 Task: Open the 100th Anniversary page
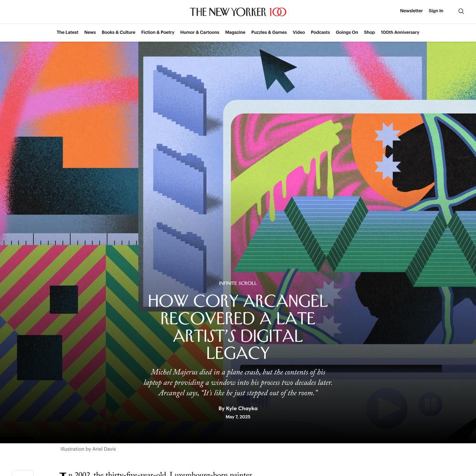coord(400,32)
